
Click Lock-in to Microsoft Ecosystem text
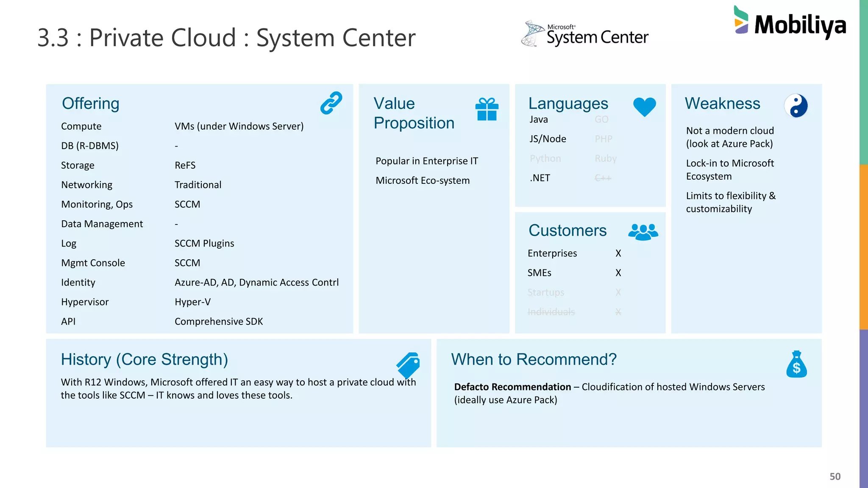point(730,170)
